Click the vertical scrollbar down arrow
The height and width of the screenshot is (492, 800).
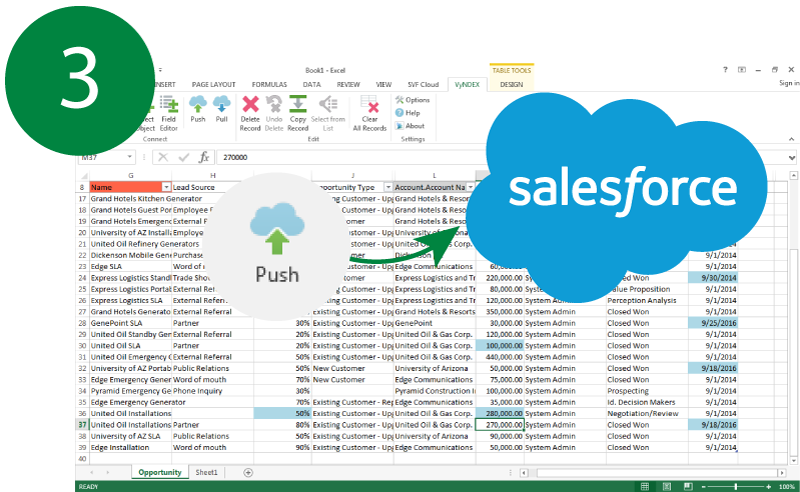793,460
